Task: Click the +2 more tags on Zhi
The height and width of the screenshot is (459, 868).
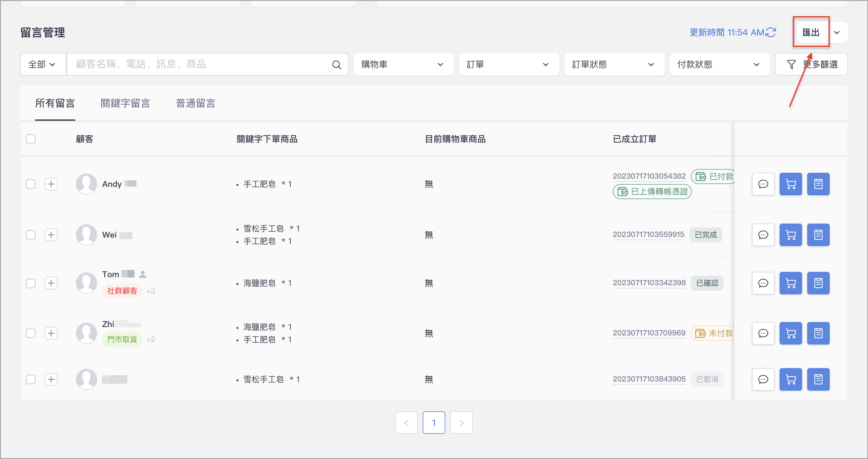Action: tap(151, 339)
